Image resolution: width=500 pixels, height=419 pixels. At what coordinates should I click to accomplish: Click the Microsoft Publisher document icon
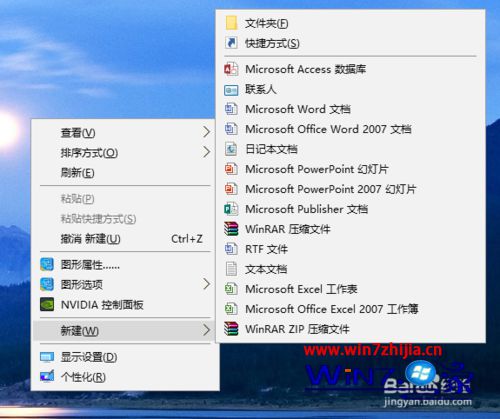tap(231, 209)
